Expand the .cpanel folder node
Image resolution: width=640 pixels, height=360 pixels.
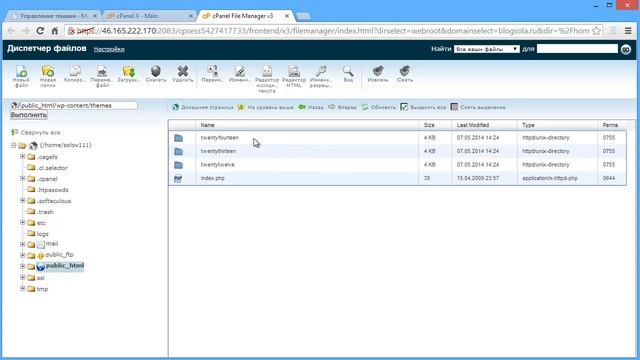point(23,178)
